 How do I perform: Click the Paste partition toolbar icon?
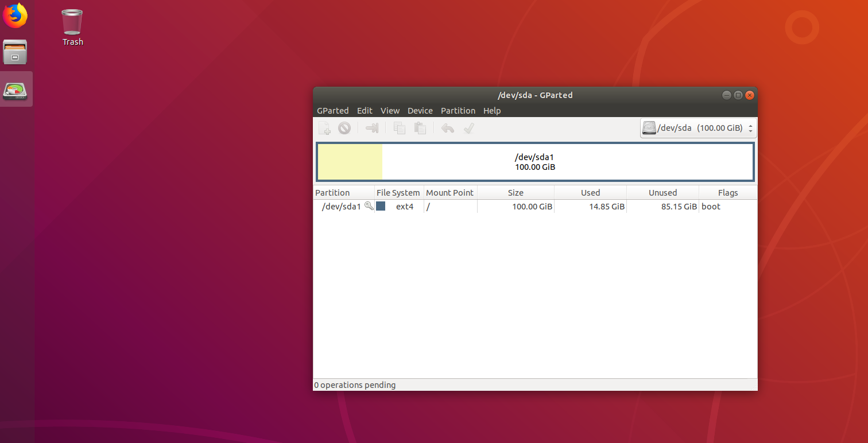[x=420, y=128]
